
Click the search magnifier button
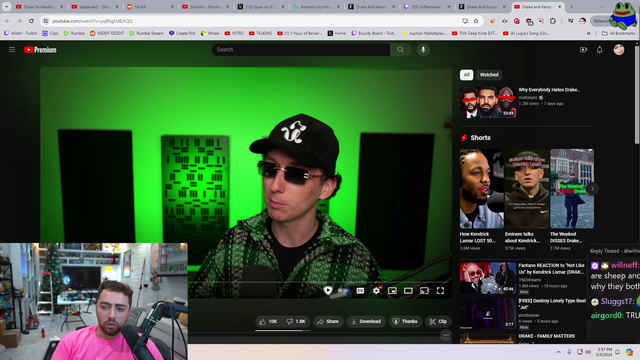(x=400, y=50)
